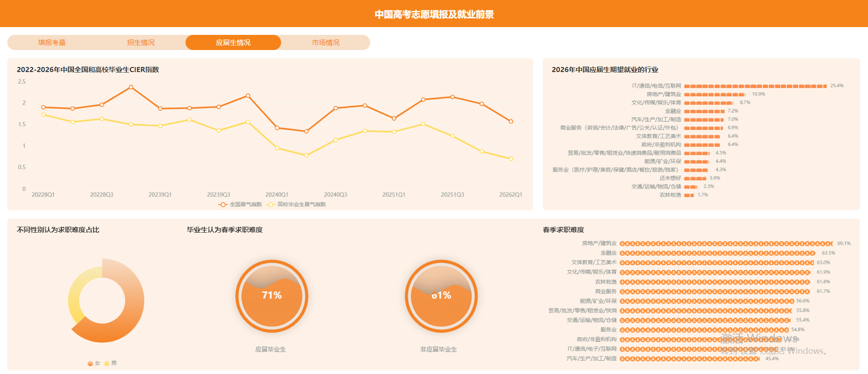Select the IT/通信/电信/互联网 25.4% bar

[x=755, y=86]
